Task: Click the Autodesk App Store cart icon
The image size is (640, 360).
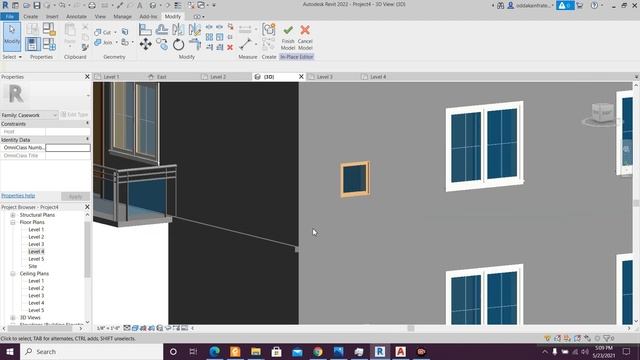Action: pos(580,5)
